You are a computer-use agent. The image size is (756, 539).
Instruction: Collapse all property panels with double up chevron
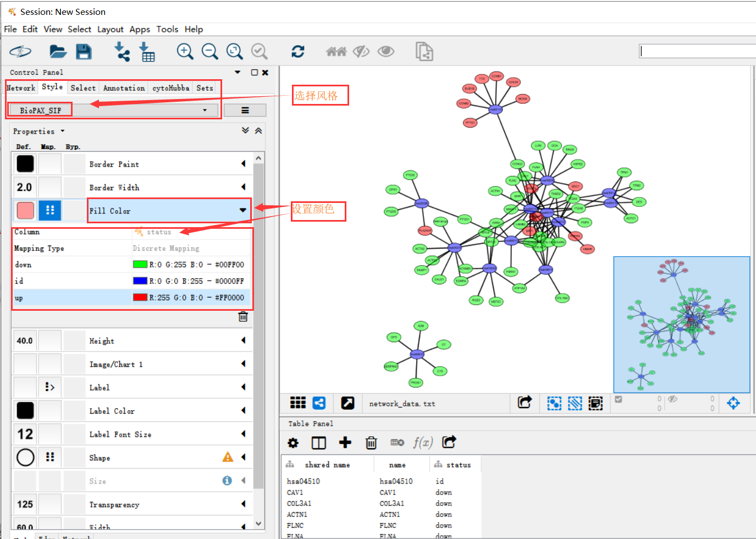pyautogui.click(x=258, y=131)
